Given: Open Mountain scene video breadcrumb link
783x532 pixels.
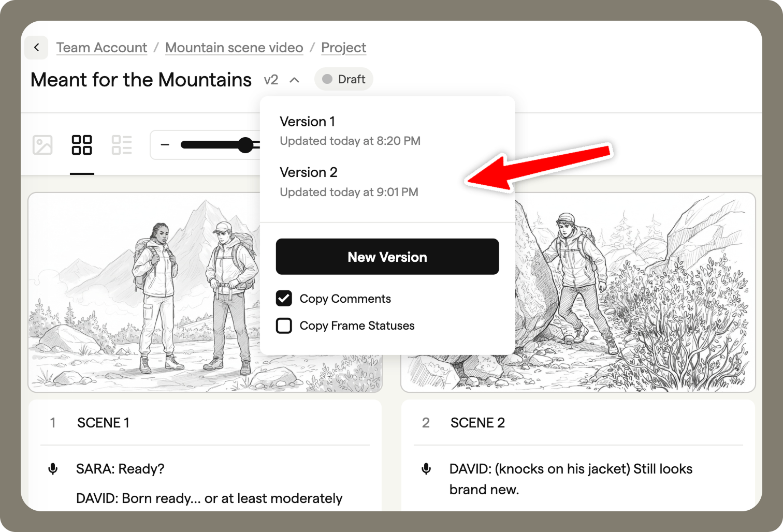Looking at the screenshot, I should tap(234, 48).
